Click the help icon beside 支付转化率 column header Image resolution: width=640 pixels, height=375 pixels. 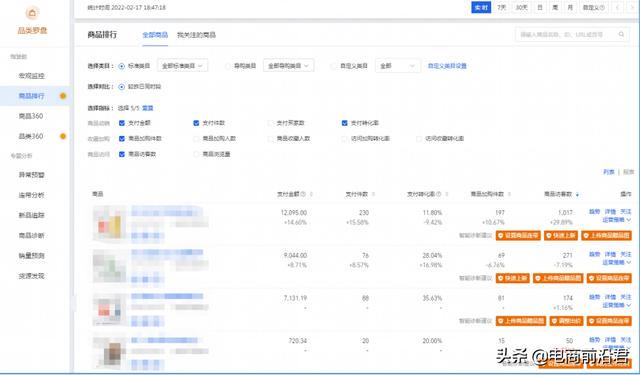pos(439,194)
